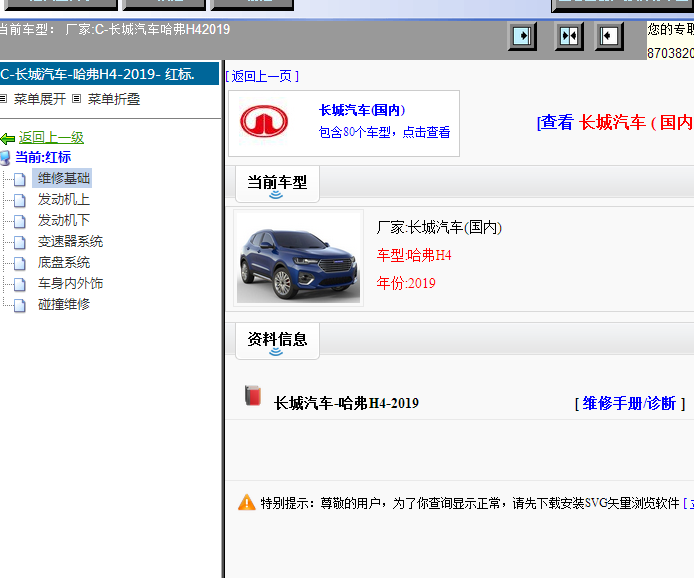This screenshot has width=694, height=578.
Task: Click the 长城汽车-哈弗H4-2019 document title
Action: pos(346,403)
